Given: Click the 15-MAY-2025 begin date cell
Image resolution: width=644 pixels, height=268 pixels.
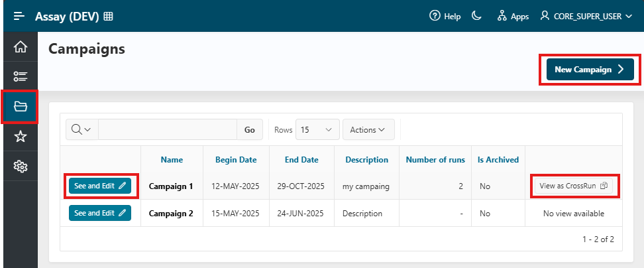Looking at the screenshot, I should (235, 214).
